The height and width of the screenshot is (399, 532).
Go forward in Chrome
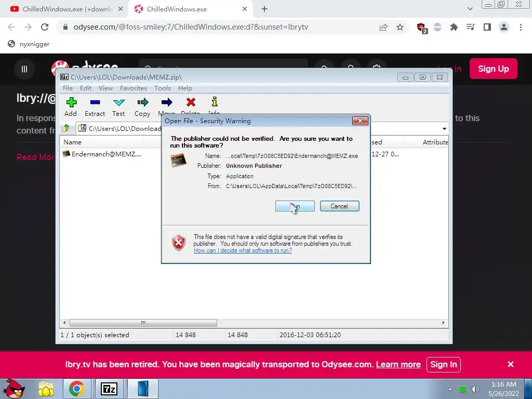(28, 27)
